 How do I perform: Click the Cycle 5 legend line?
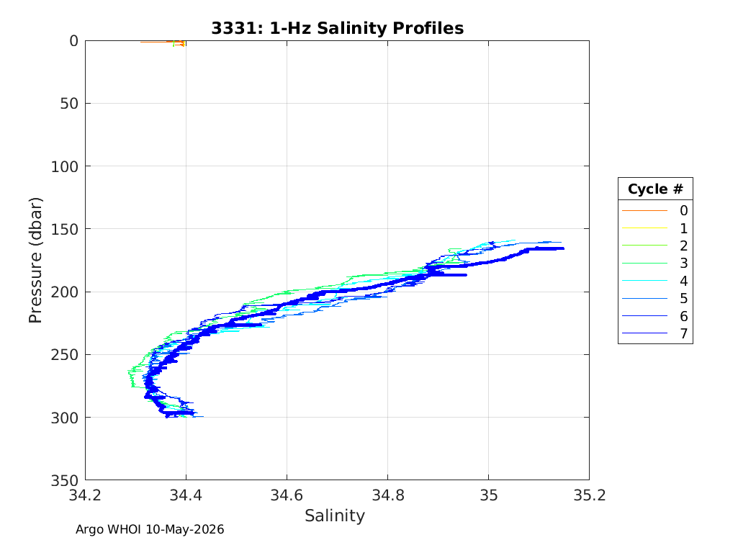(x=644, y=299)
